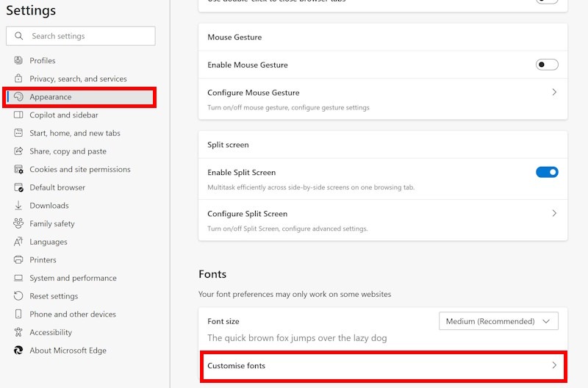Expand Configure Split Screen chevron

tap(554, 213)
